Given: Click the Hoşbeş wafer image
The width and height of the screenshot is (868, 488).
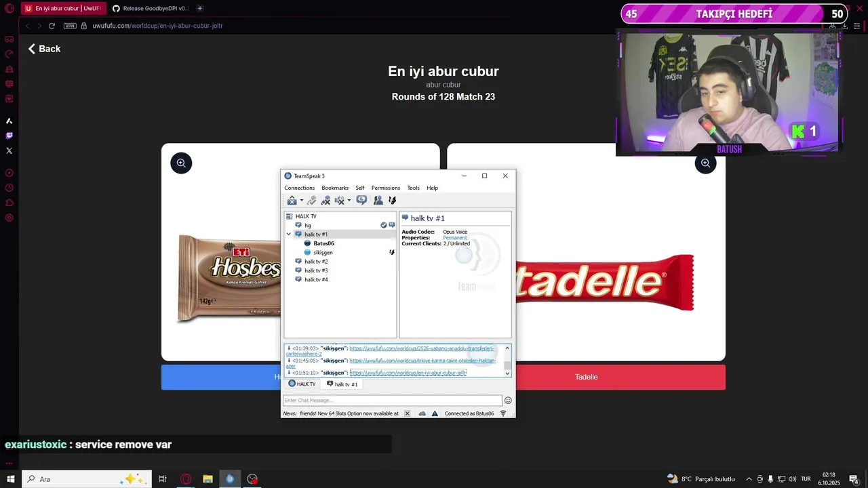Looking at the screenshot, I should click(229, 279).
